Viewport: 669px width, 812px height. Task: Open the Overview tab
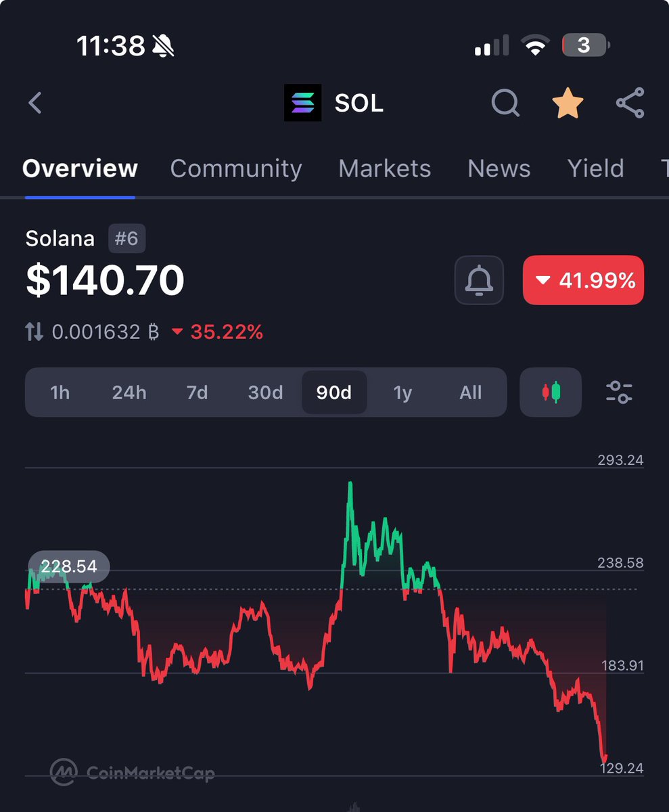tap(80, 168)
